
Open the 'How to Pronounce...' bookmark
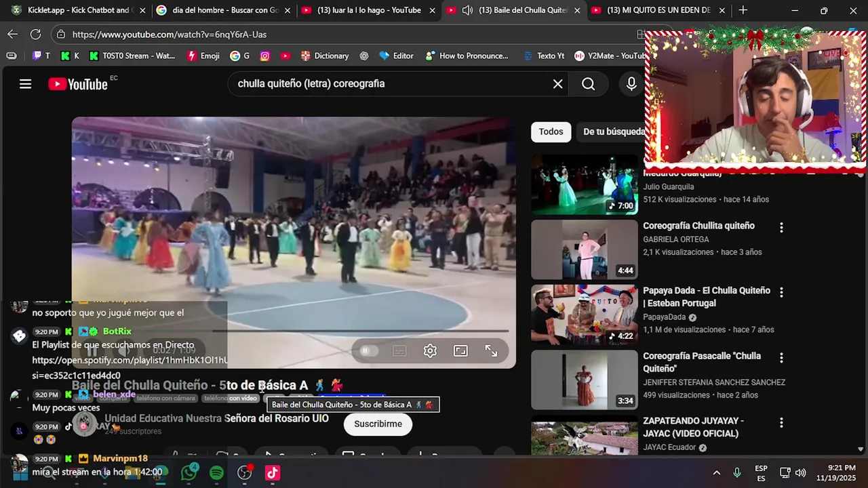pos(467,56)
